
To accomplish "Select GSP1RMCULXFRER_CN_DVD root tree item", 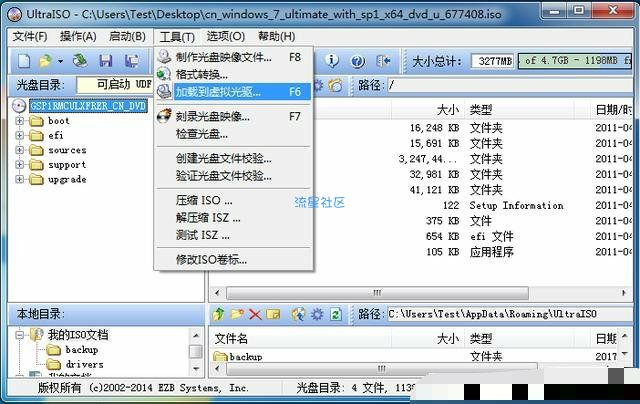I will [88, 106].
